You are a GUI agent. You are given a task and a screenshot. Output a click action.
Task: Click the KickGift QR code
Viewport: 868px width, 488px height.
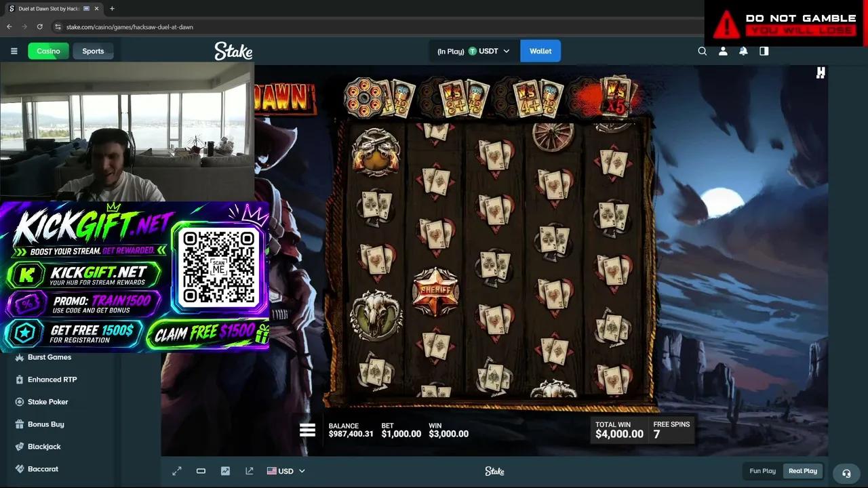(x=219, y=266)
